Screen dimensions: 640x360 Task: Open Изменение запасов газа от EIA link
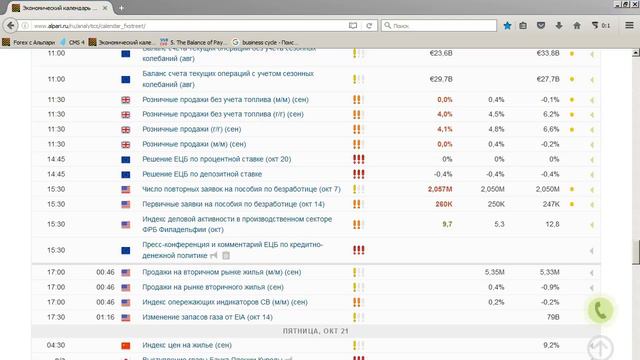pyautogui.click(x=207, y=317)
